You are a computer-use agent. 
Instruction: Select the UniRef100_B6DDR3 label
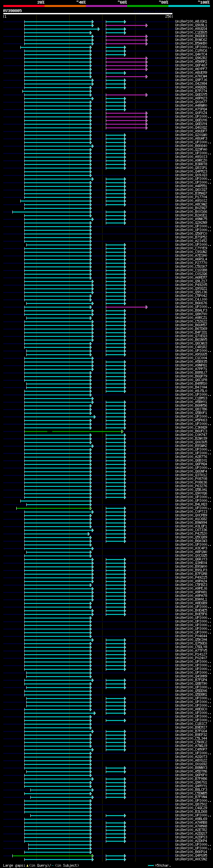click(x=191, y=36)
